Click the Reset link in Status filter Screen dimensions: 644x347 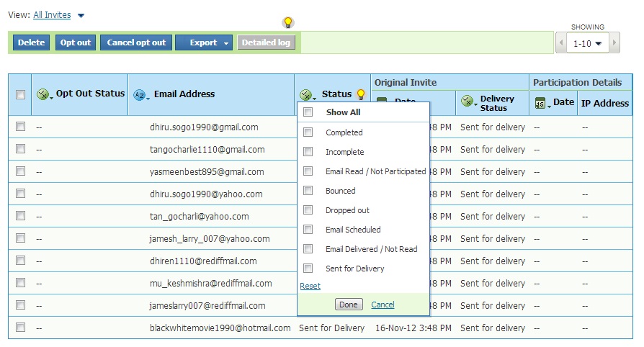pyautogui.click(x=310, y=286)
